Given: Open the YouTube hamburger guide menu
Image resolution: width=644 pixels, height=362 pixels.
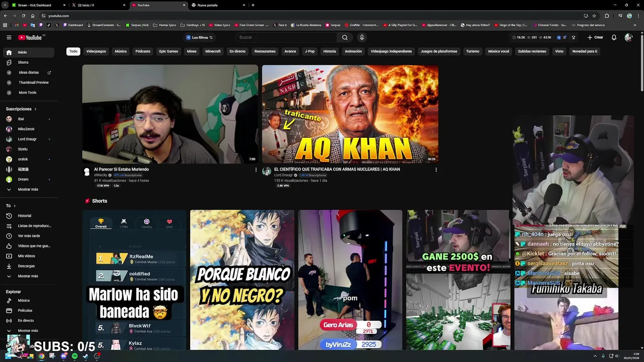Looking at the screenshot, I should click(9, 37).
